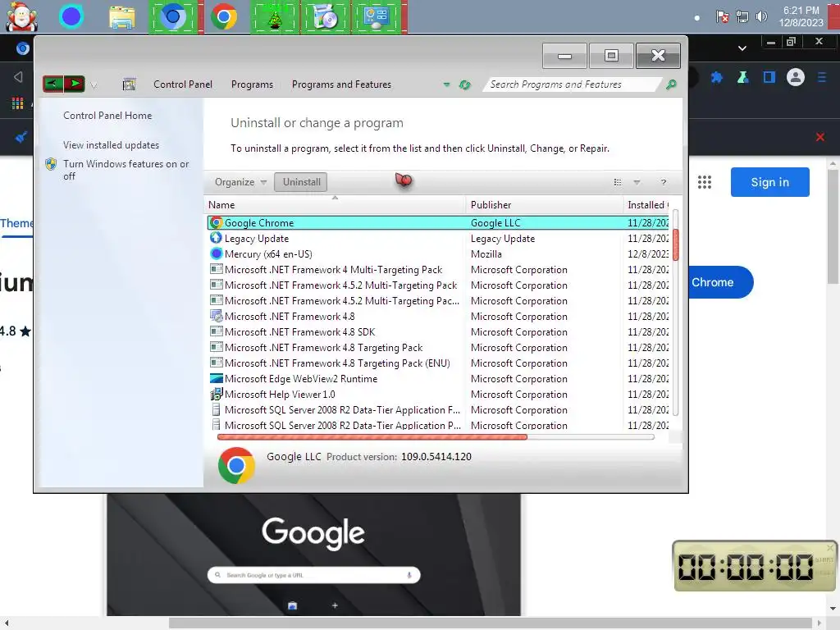Click the Chrome labs flask icon in browser
Screen dimensions: 840x630
coord(742,78)
